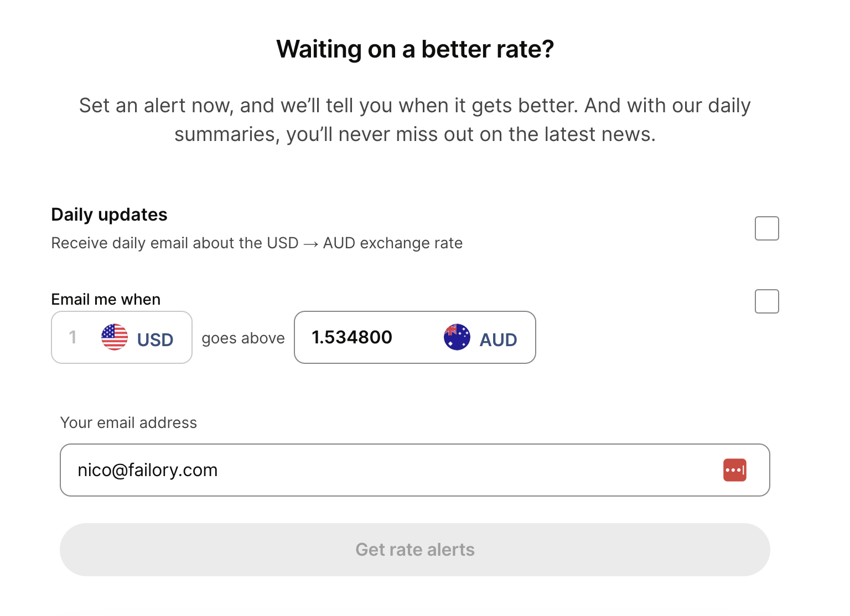
Task: Click the daily email exchange rate description
Action: [257, 243]
